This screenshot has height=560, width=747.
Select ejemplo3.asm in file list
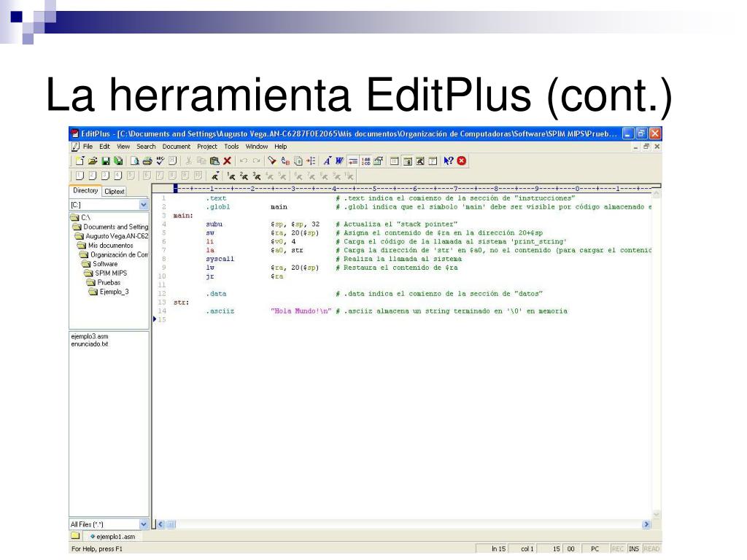(x=90, y=336)
